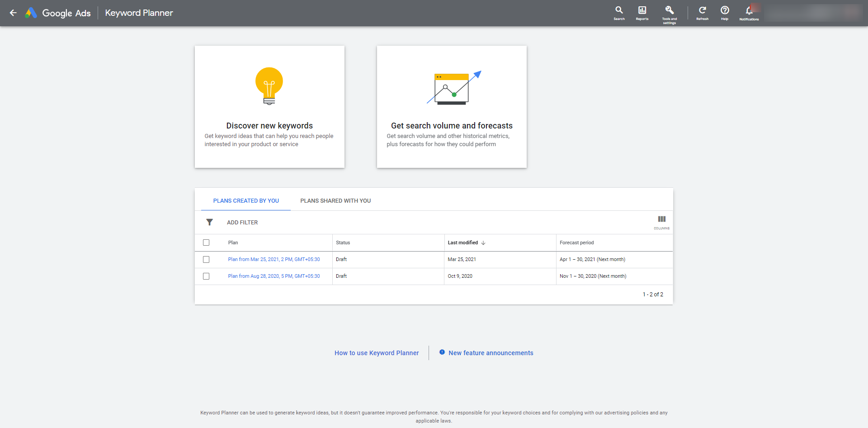Image resolution: width=868 pixels, height=428 pixels.
Task: Check the select-all plans checkbox
Action: [x=207, y=243]
